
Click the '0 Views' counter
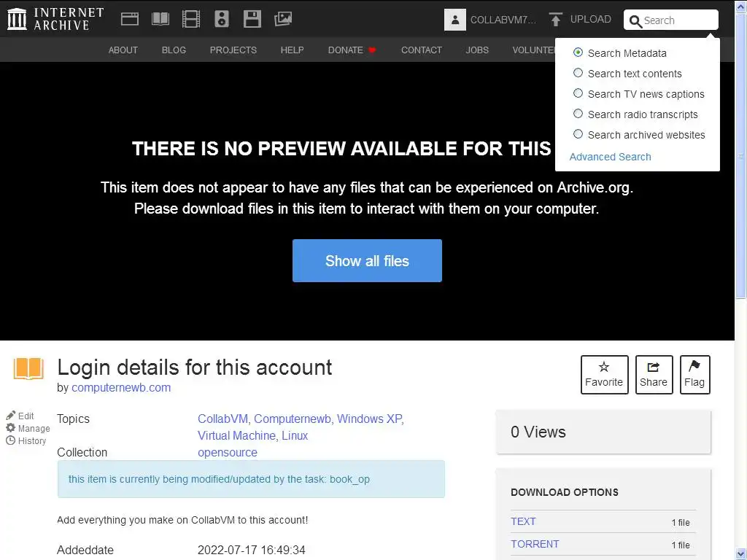tap(538, 432)
